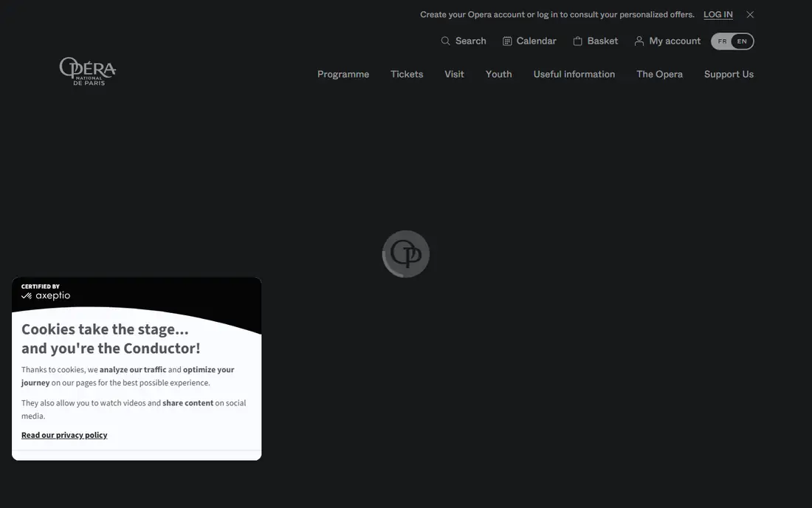
Task: Click the Search magnifier icon
Action: pyautogui.click(x=445, y=41)
